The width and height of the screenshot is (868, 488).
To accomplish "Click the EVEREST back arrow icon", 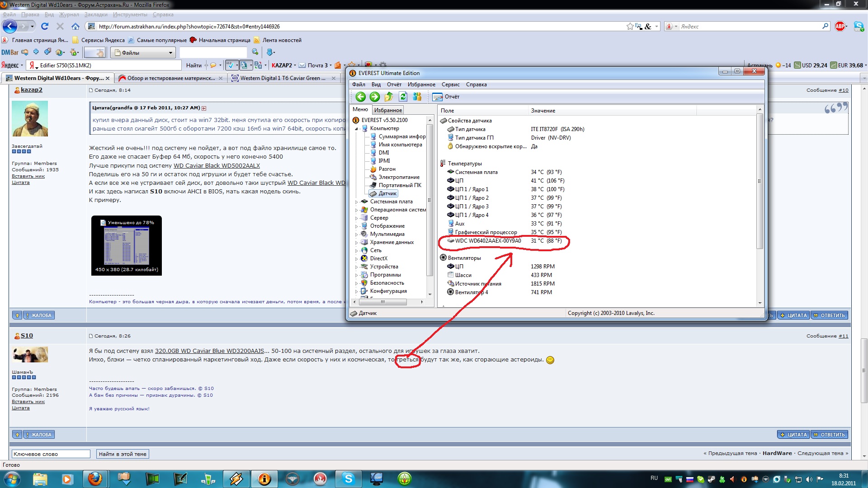I will tap(360, 97).
